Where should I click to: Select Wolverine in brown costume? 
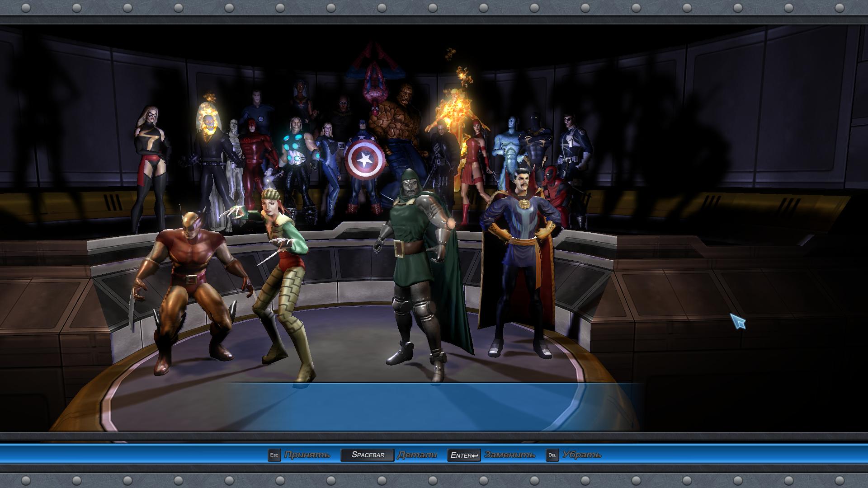pyautogui.click(x=192, y=289)
